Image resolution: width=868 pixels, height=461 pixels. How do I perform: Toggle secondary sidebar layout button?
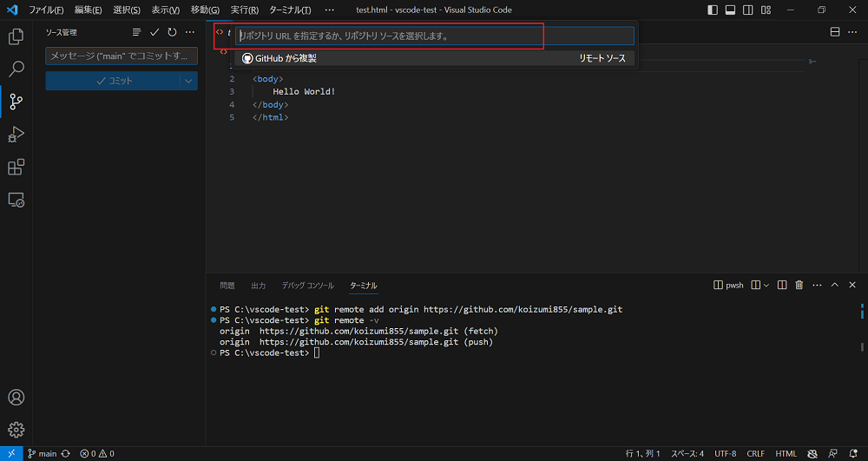click(747, 10)
